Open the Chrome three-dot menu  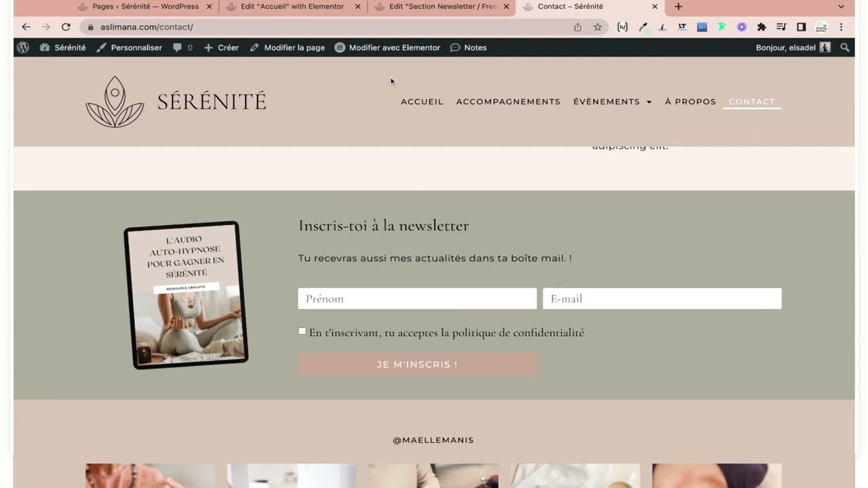841,27
